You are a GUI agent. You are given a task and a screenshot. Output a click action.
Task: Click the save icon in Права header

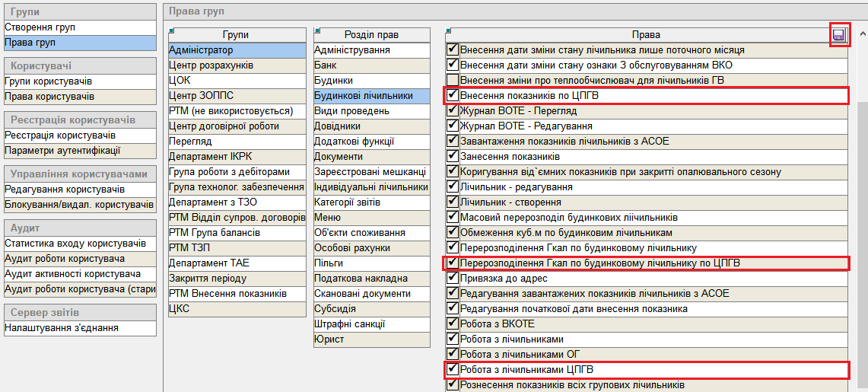pyautogui.click(x=839, y=35)
